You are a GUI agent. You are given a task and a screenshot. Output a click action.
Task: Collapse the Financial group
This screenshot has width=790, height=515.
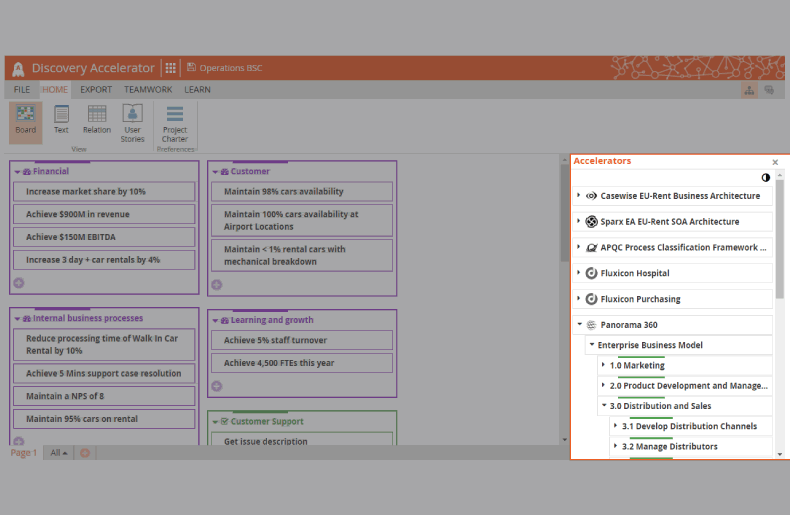[x=17, y=172]
